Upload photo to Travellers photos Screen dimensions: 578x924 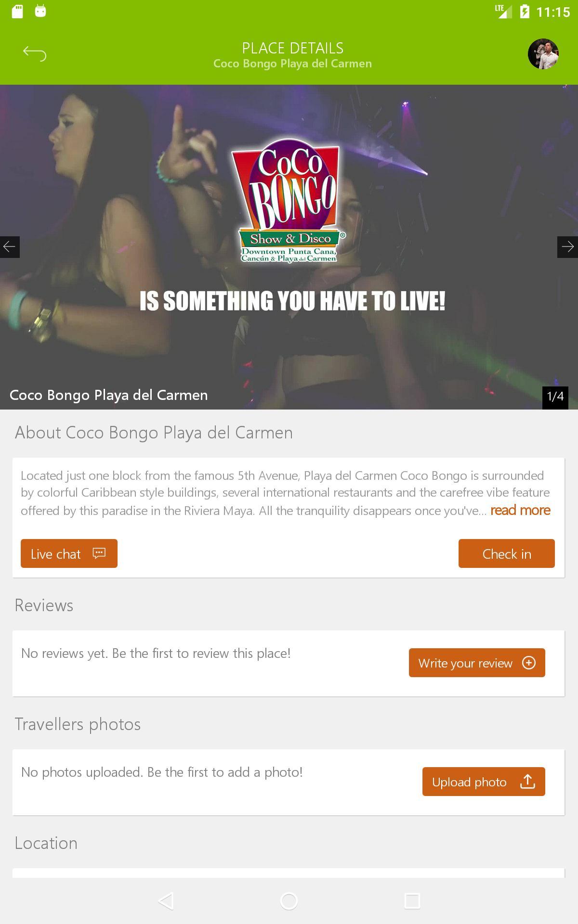click(484, 782)
